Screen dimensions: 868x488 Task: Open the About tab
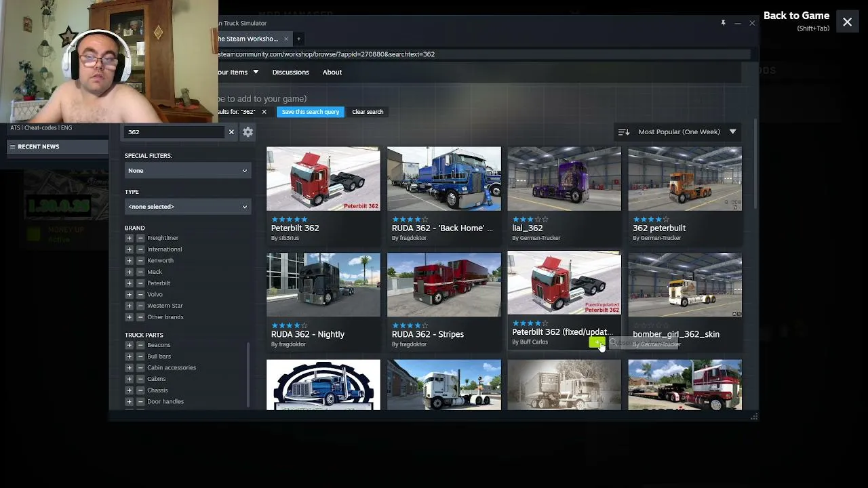(x=332, y=72)
